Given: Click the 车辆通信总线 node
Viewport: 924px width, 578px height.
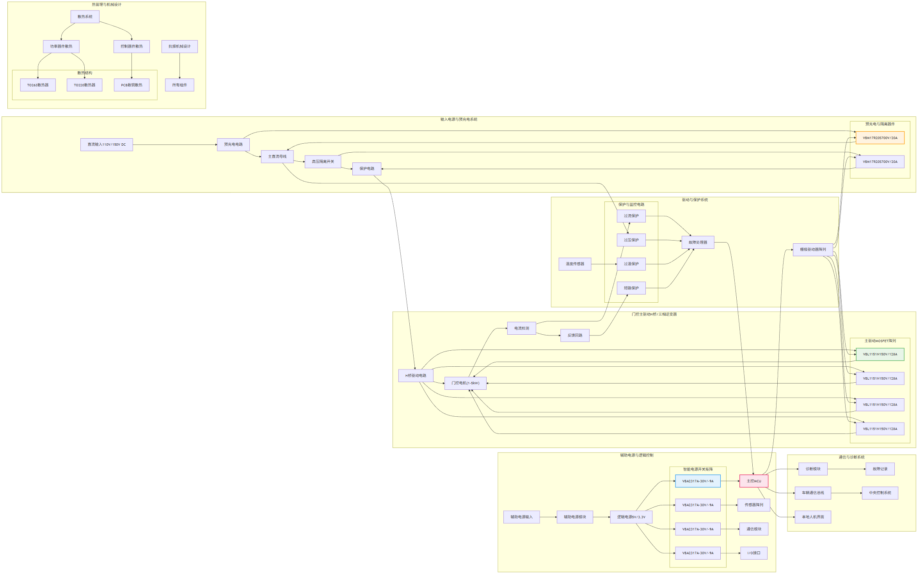Looking at the screenshot, I should pos(813,493).
